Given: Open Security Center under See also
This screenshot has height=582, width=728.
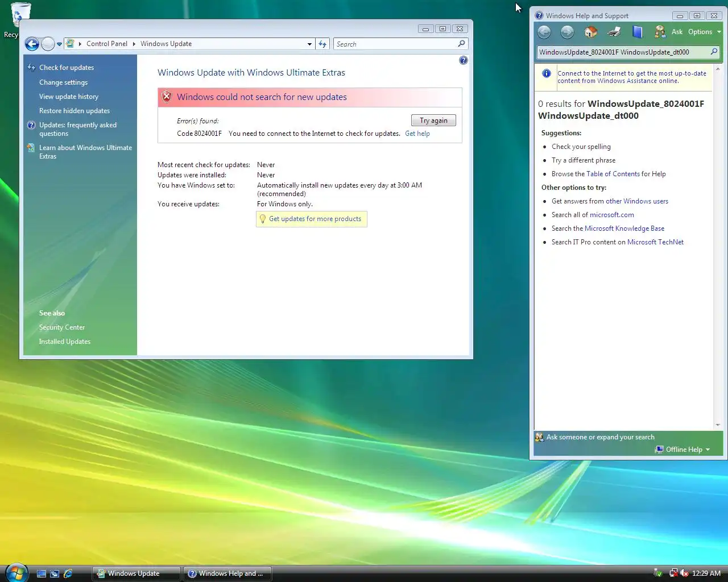Looking at the screenshot, I should pyautogui.click(x=62, y=327).
